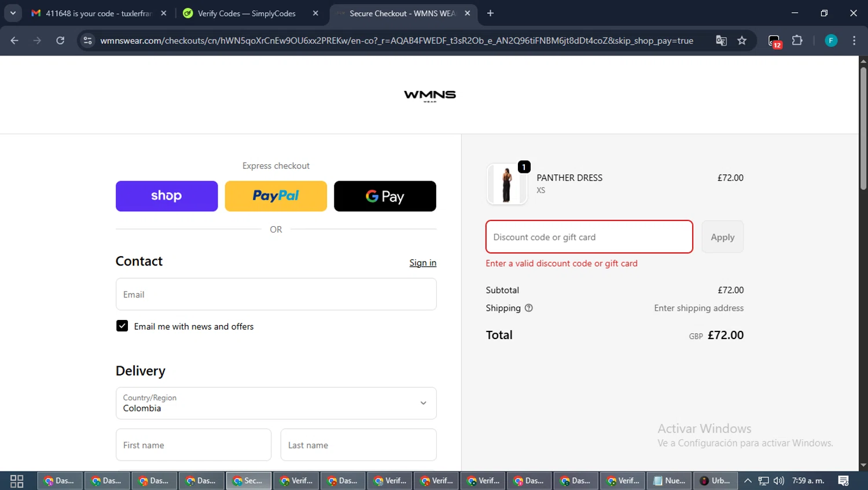The width and height of the screenshot is (868, 490).
Task: Close the Secure Checkout tab
Action: coord(468,13)
